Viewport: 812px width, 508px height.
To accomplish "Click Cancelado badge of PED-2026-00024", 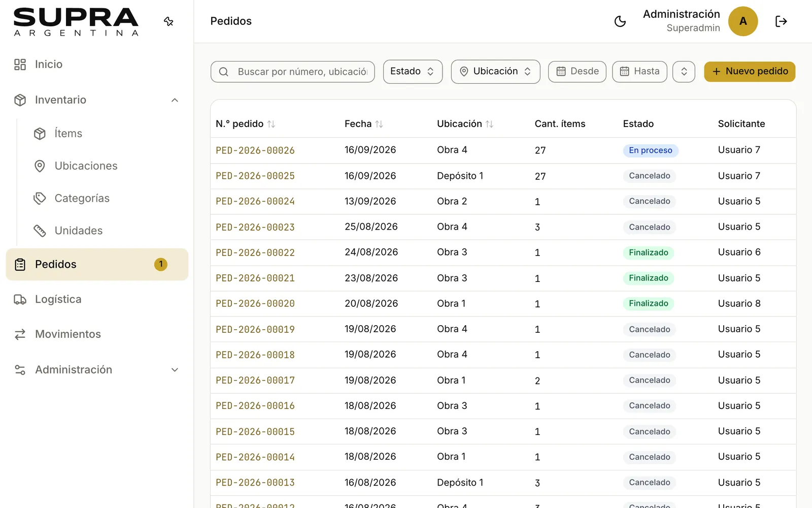I will 650,201.
